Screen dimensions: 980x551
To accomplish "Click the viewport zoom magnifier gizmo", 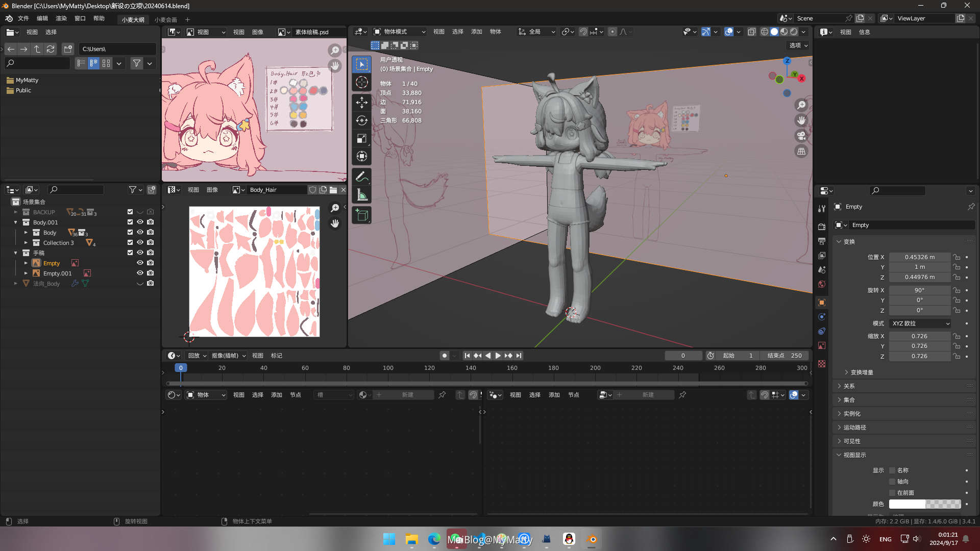I will [801, 105].
